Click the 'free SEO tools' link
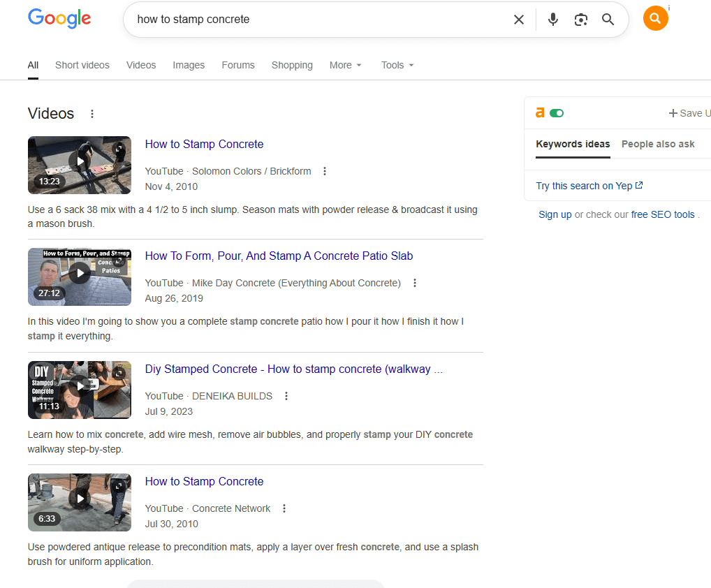This screenshot has width=711, height=588. tap(663, 214)
